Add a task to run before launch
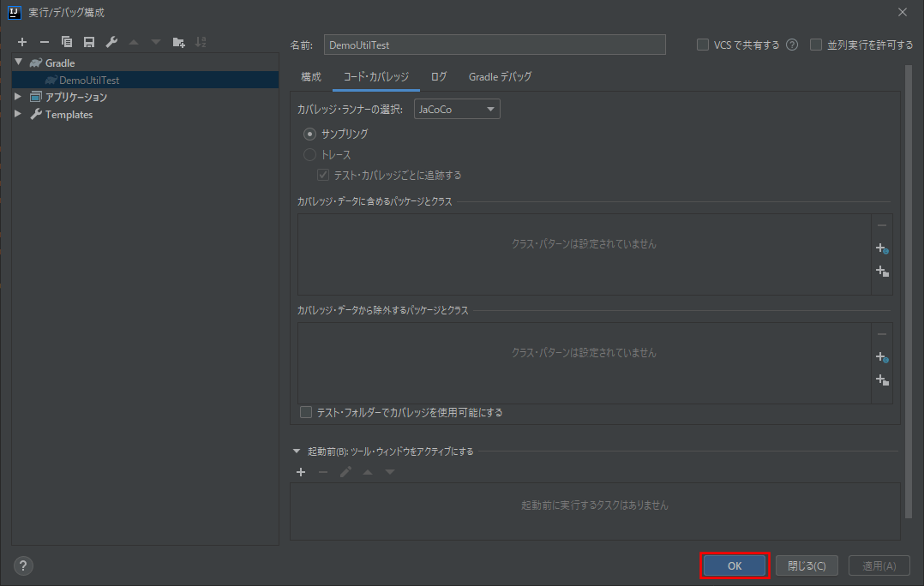924x586 pixels. click(301, 472)
